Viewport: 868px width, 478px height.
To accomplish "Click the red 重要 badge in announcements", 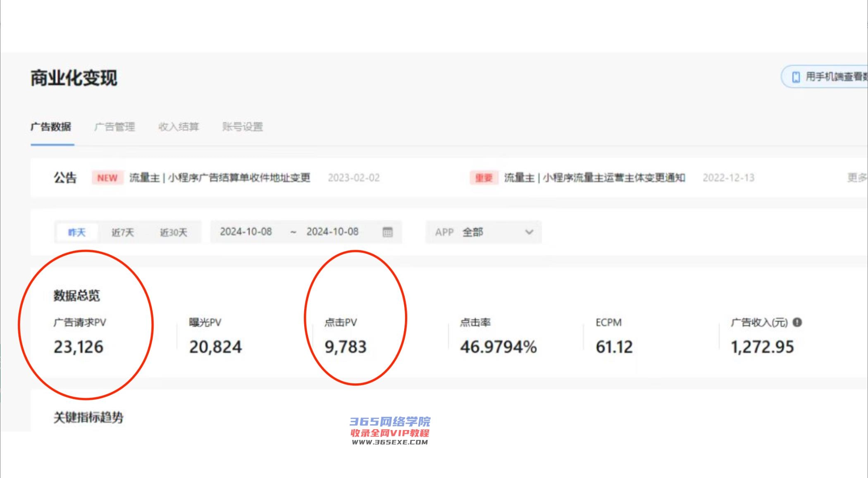I will pos(484,178).
